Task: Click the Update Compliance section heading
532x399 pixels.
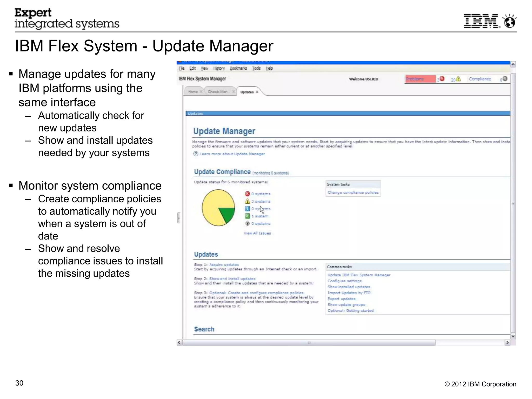Action: pyautogui.click(x=222, y=172)
